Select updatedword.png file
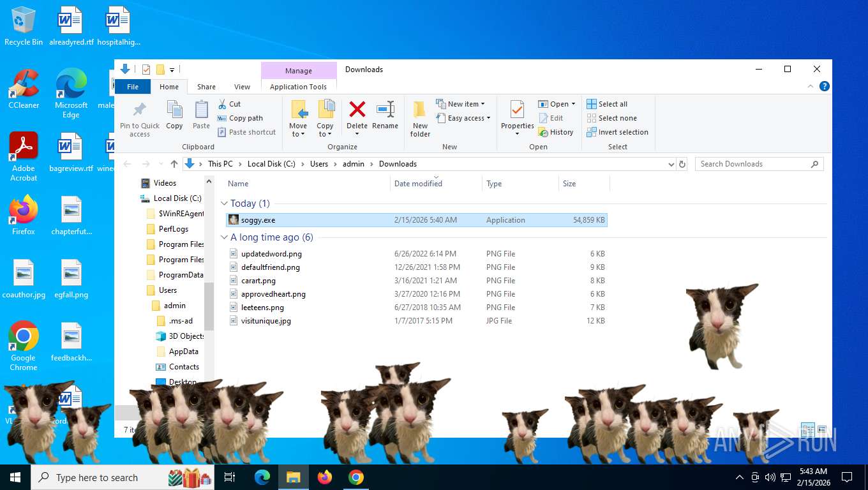 click(x=417, y=254)
